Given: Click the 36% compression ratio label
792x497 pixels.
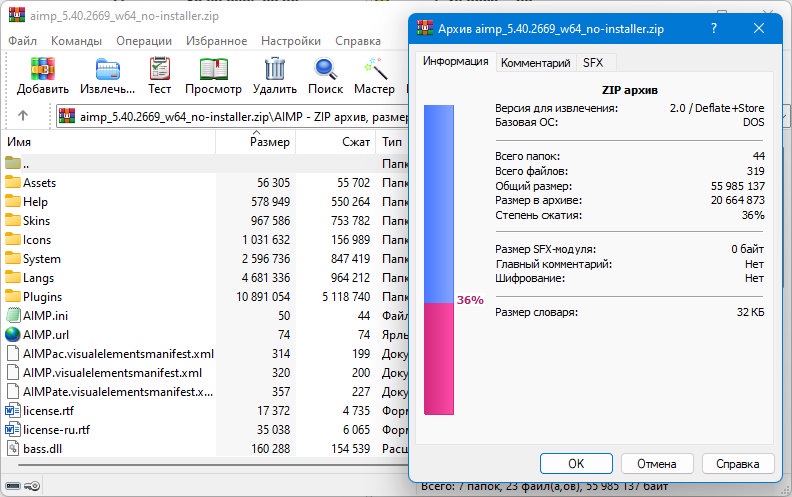Looking at the screenshot, I should click(x=470, y=300).
